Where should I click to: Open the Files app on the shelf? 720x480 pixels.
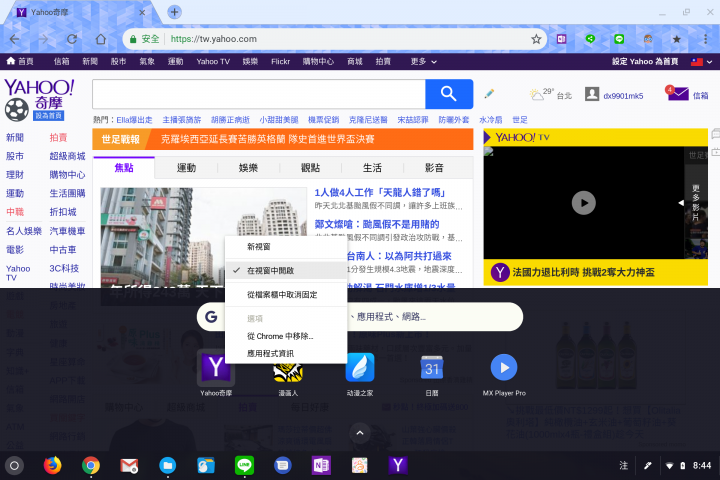pos(168,465)
